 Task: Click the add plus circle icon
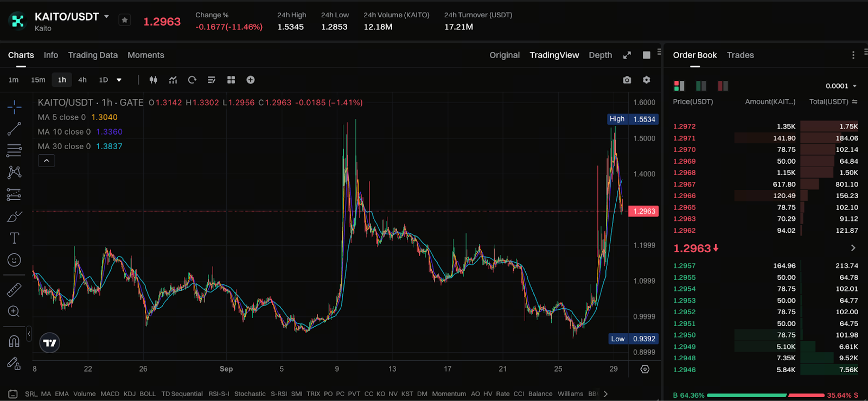click(x=251, y=80)
